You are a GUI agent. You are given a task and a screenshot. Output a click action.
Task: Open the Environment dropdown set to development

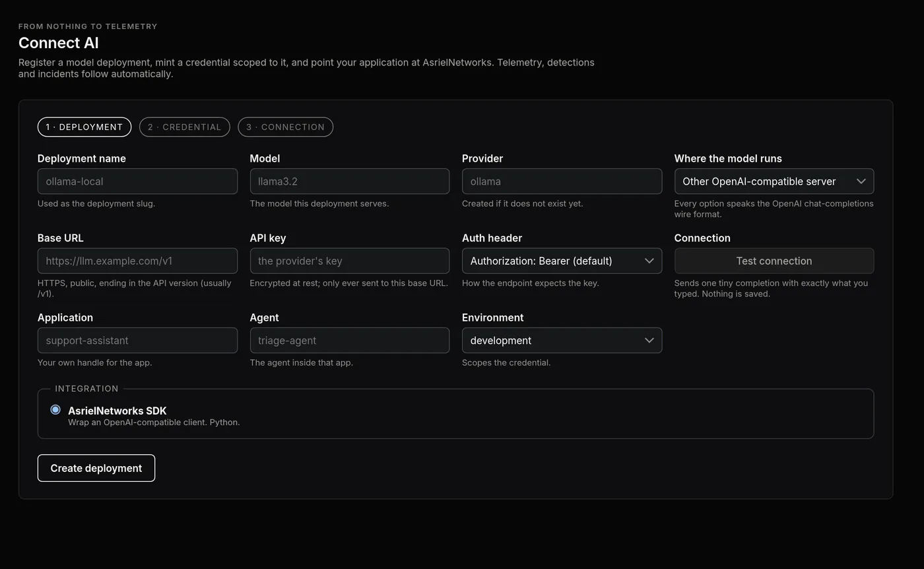[562, 341]
